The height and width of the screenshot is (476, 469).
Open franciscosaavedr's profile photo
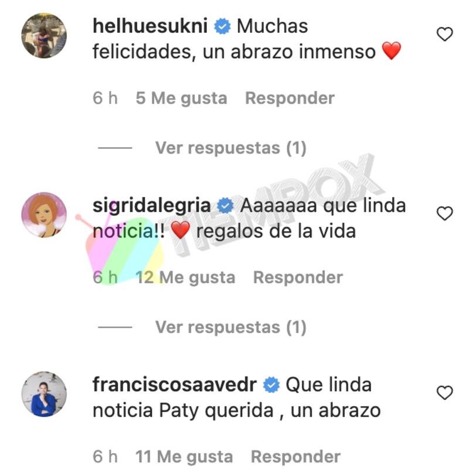pyautogui.click(x=44, y=394)
